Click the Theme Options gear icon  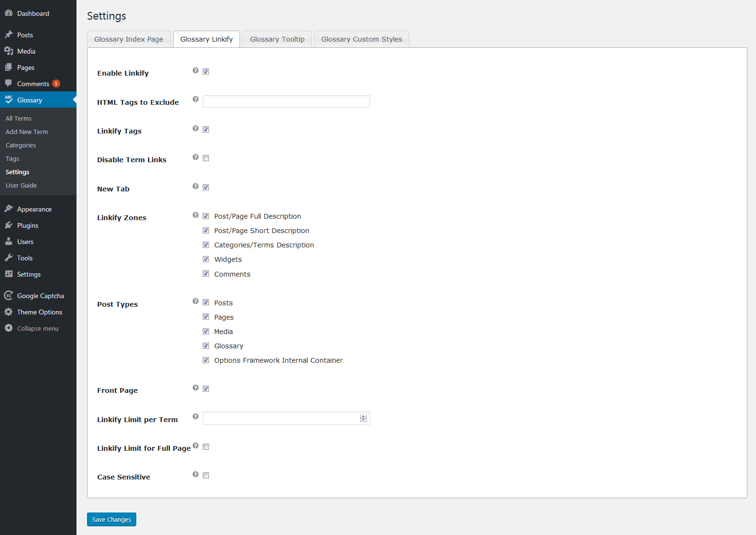tap(9, 312)
